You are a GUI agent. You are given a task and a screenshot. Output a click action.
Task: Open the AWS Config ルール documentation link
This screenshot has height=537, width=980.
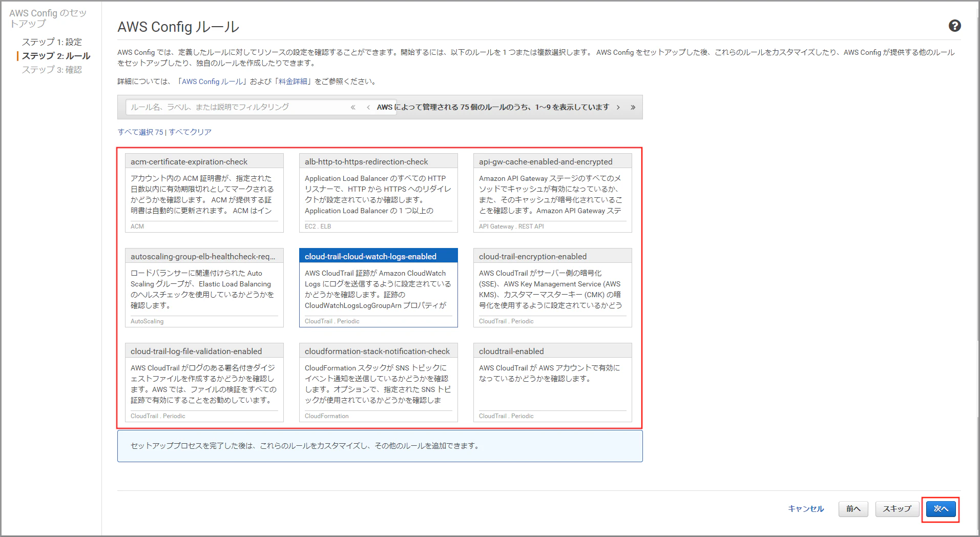point(213,81)
